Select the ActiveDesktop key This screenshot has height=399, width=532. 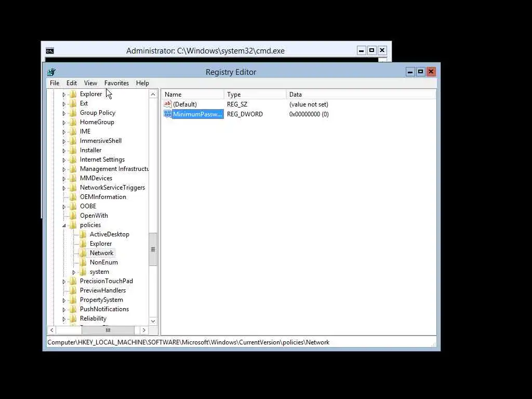tap(109, 234)
